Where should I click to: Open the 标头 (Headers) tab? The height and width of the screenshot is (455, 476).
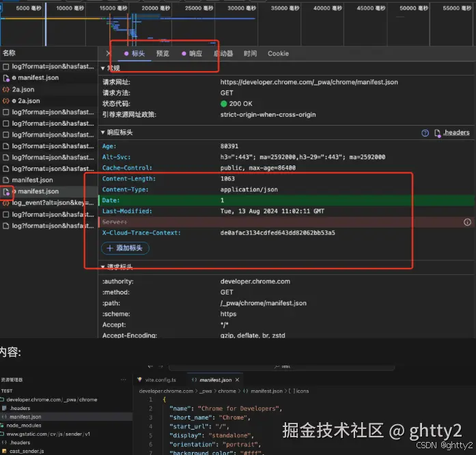(135, 53)
